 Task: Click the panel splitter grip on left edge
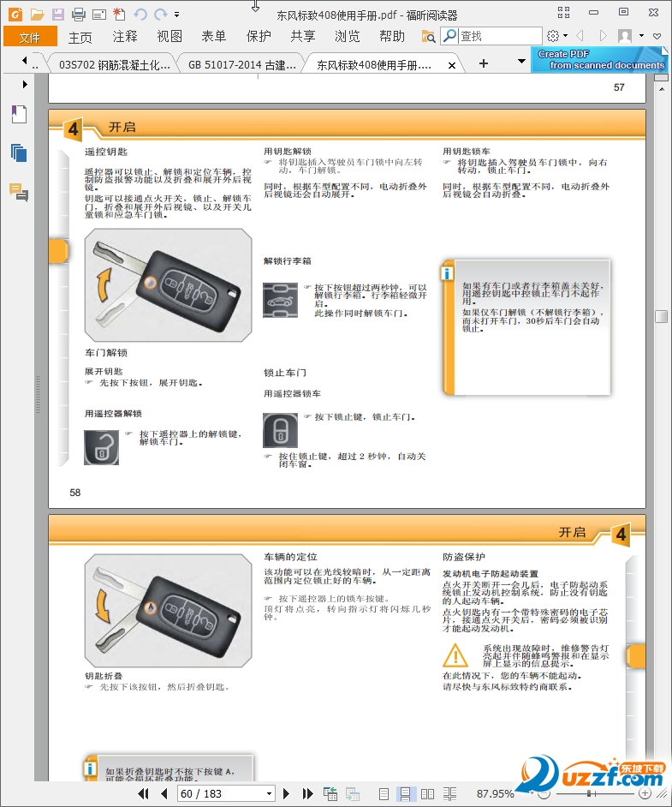tap(38, 394)
